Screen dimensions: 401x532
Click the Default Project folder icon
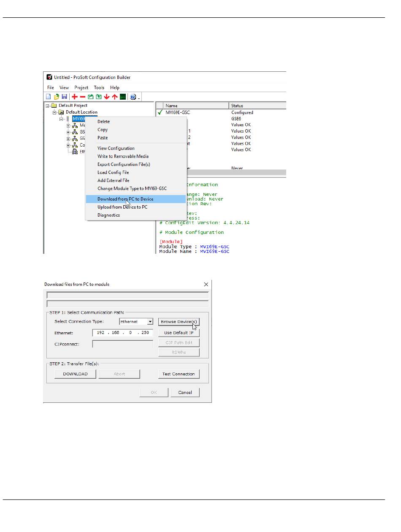54,106
